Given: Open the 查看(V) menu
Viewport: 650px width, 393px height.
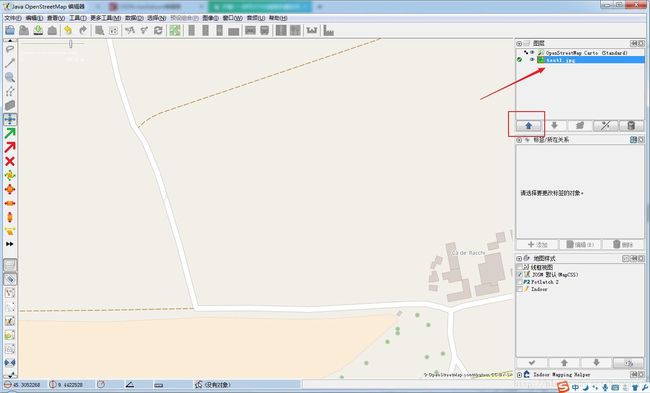Looking at the screenshot, I should 56,18.
